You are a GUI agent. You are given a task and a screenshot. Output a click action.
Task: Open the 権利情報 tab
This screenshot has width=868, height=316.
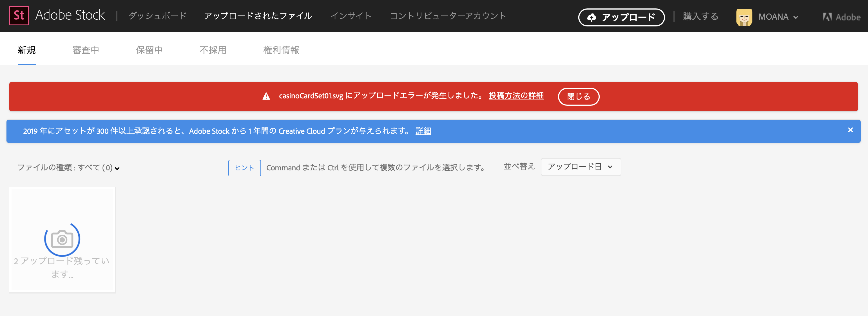point(281,50)
